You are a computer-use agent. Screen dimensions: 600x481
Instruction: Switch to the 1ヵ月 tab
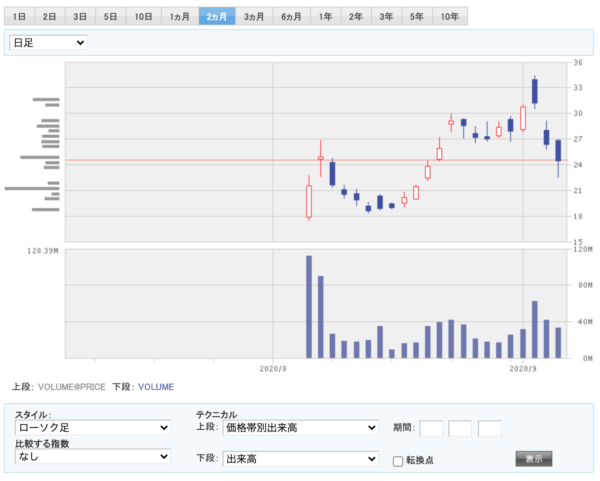click(x=180, y=16)
